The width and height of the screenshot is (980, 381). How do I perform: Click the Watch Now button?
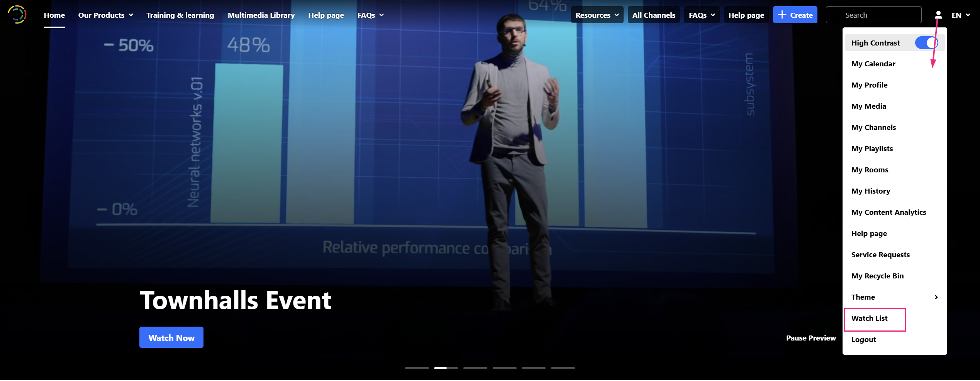click(171, 337)
